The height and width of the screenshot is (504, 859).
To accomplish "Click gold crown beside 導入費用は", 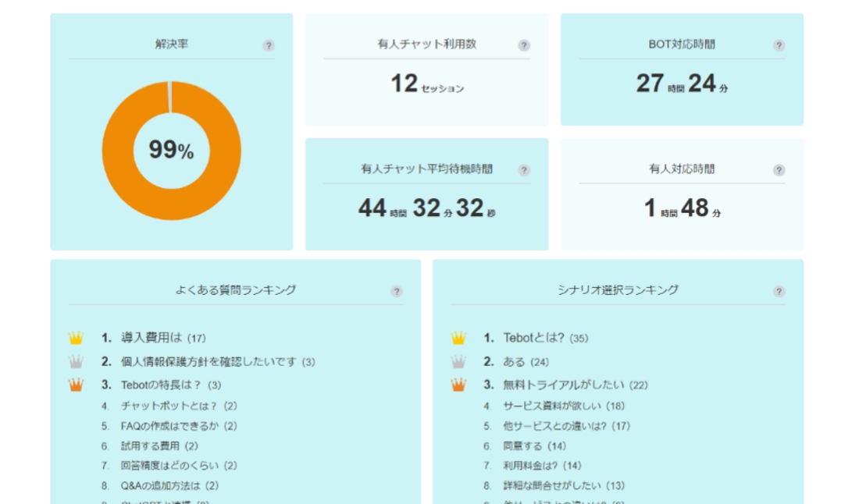I will tap(74, 339).
